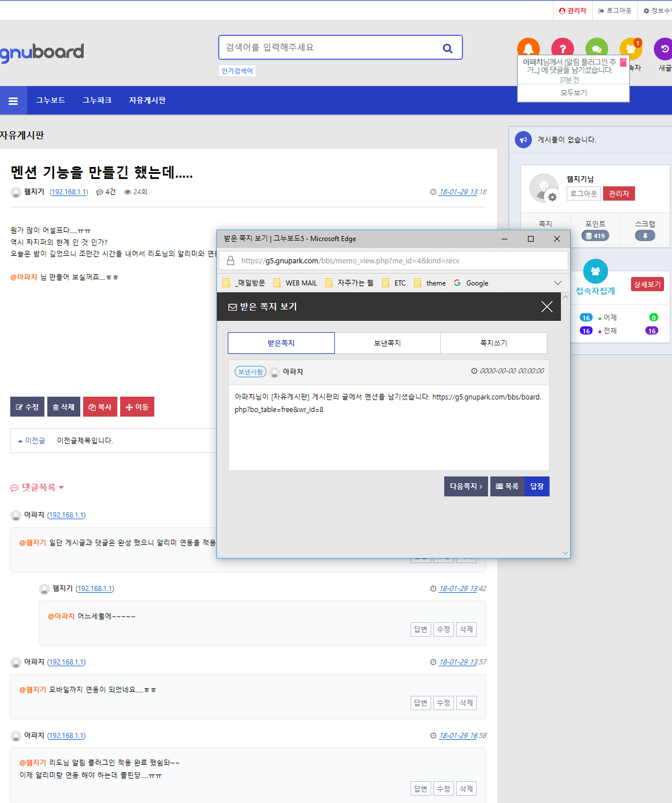Image resolution: width=672 pixels, height=803 pixels.
Task: Close the 받은 쪽지 보기 panel with X
Action: [x=547, y=307]
